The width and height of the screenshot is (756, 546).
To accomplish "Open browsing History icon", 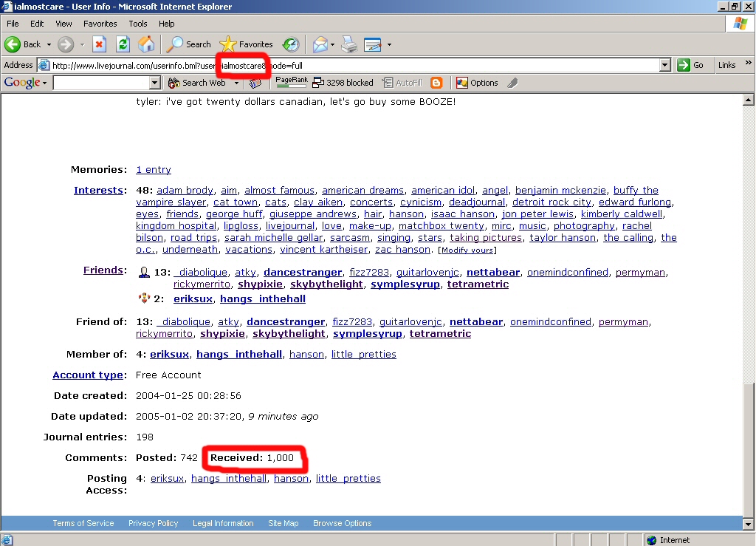I will pos(291,44).
